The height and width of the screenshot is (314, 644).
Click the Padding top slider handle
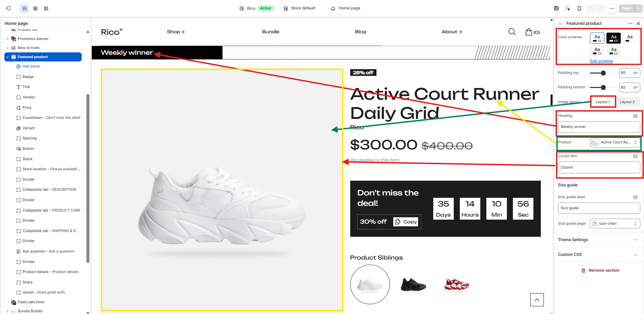[x=603, y=73]
